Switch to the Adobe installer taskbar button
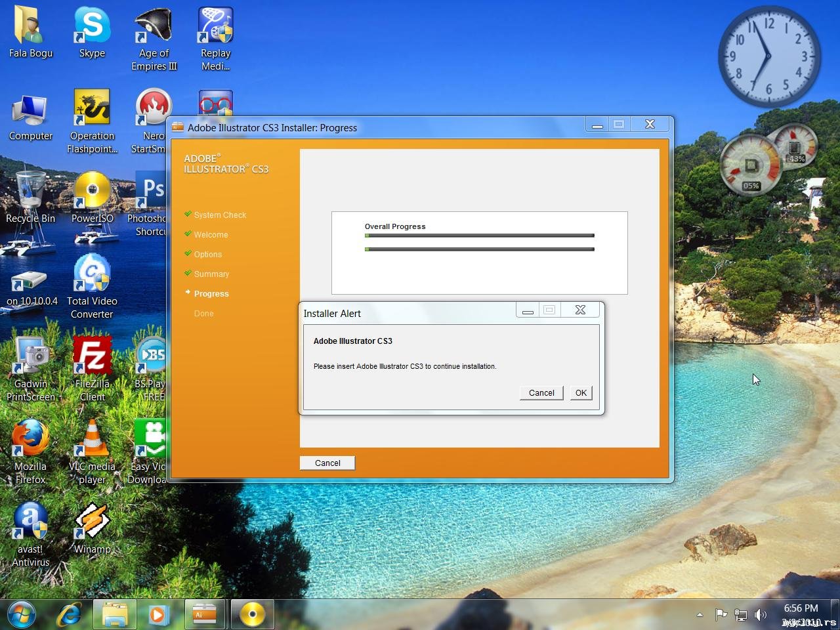840x630 pixels. (x=204, y=615)
